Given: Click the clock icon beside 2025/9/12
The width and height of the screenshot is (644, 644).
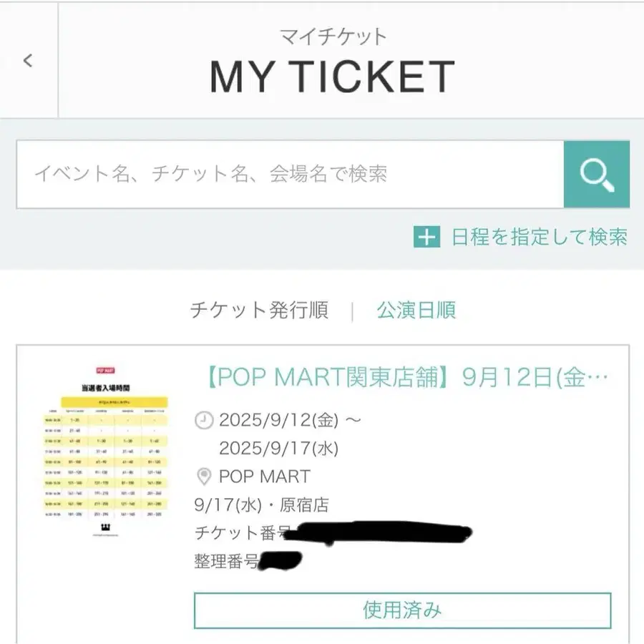Looking at the screenshot, I should (x=204, y=420).
